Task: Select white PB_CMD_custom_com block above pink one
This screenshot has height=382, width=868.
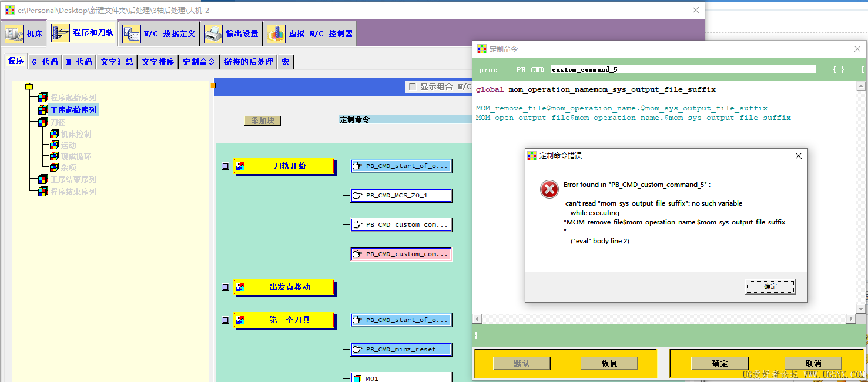Action: [401, 224]
